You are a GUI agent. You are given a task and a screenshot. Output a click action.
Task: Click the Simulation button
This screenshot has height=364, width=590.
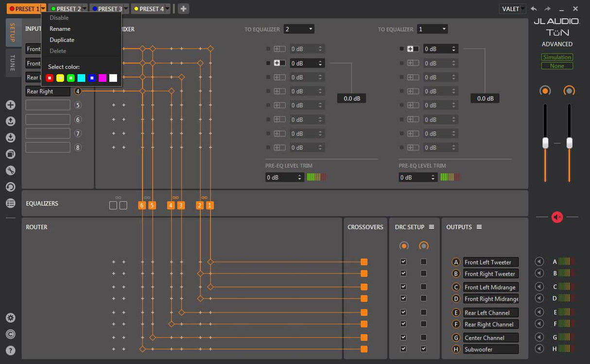point(557,57)
